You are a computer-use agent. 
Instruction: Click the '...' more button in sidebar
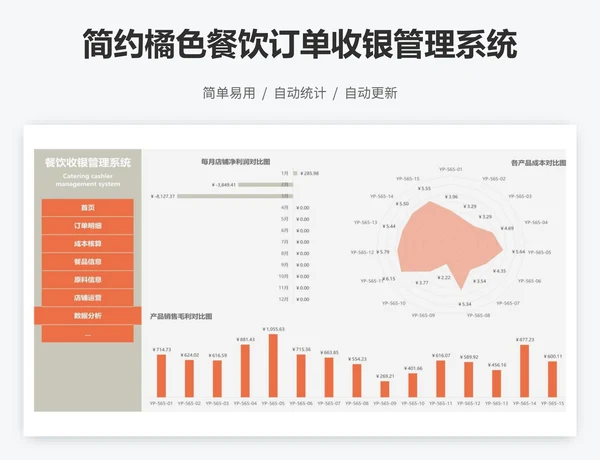click(x=88, y=333)
